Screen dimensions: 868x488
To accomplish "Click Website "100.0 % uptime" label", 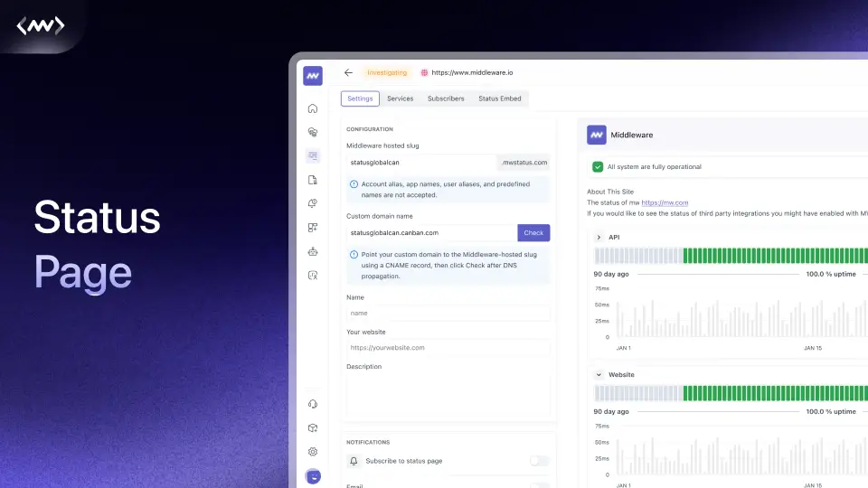I will [x=831, y=412].
